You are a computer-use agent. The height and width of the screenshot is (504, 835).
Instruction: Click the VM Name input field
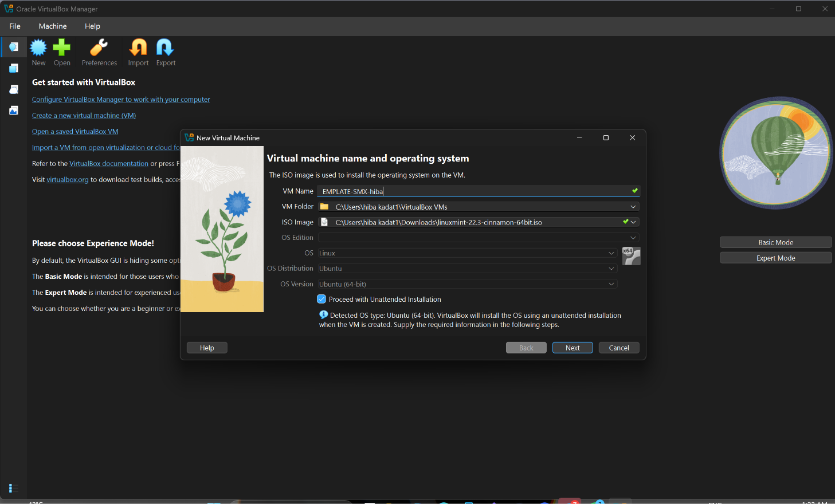[x=479, y=191]
